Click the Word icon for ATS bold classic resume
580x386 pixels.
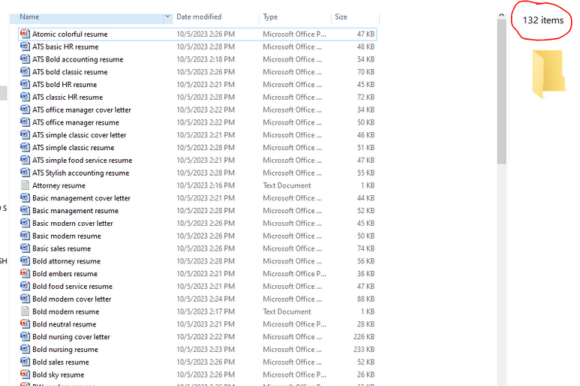pyautogui.click(x=25, y=72)
